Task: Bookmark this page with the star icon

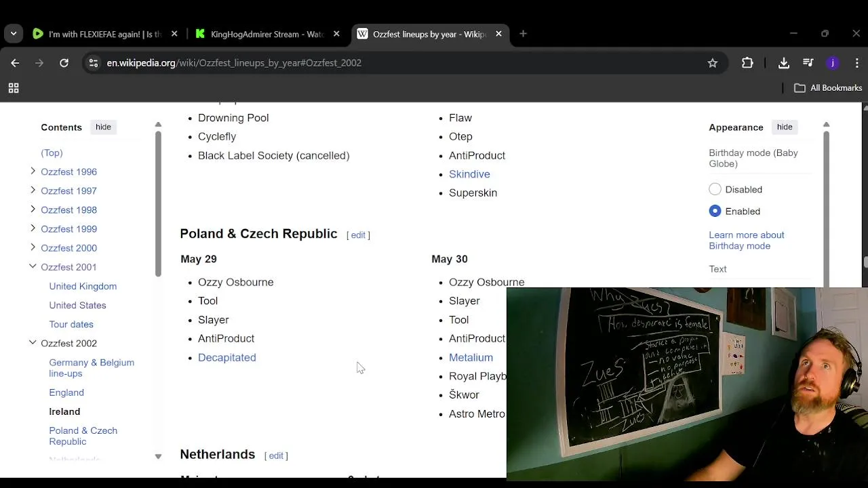Action: (x=713, y=63)
